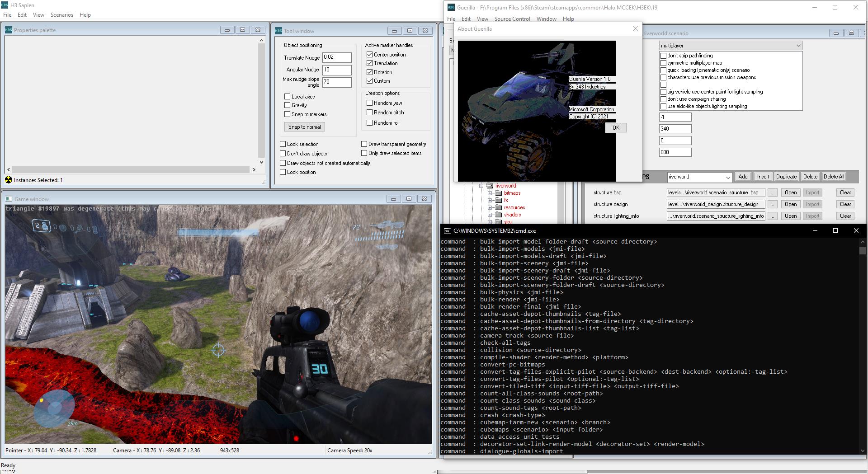Collapse the riverworld tree node

pyautogui.click(x=481, y=186)
